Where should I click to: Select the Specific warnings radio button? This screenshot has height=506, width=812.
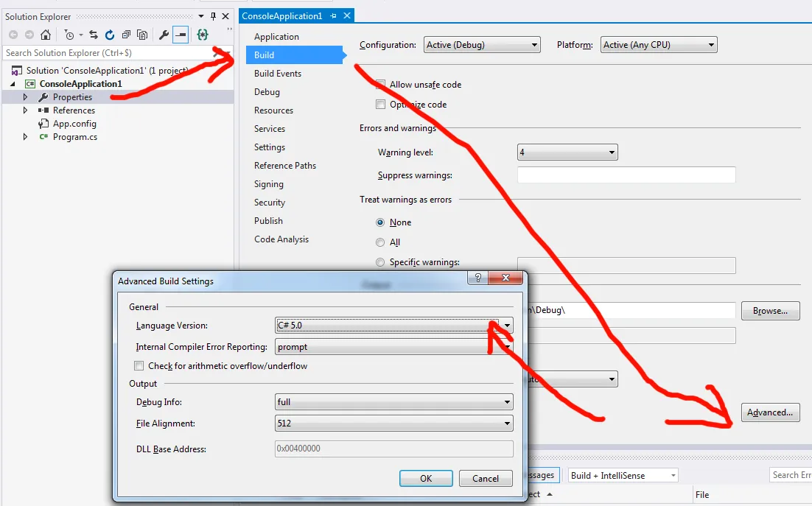[380, 262]
